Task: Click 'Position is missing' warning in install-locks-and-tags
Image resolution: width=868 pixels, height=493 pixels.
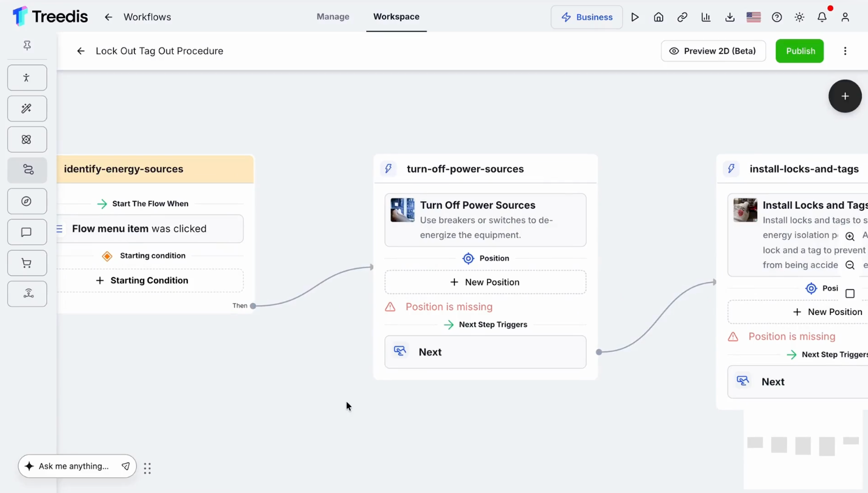Action: click(792, 337)
